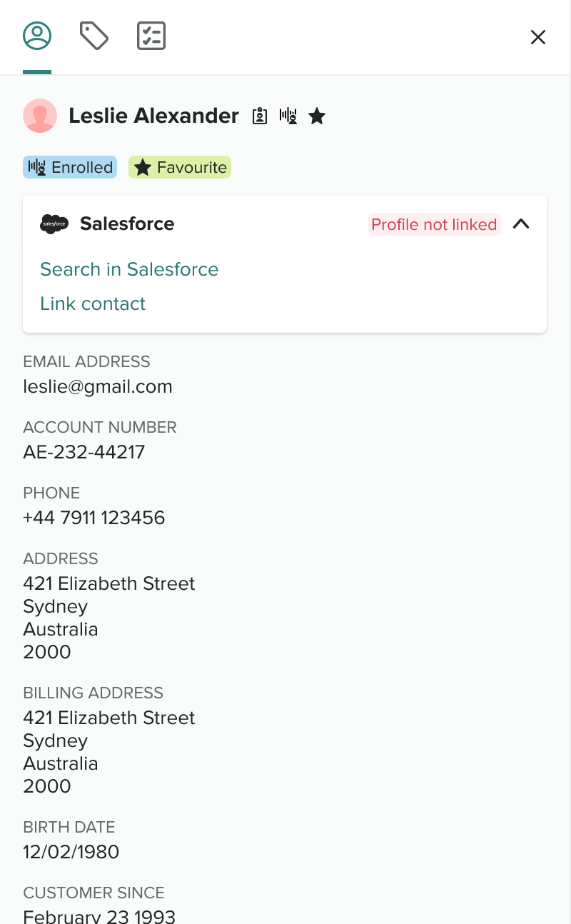Collapse the Salesforce card

point(521,224)
